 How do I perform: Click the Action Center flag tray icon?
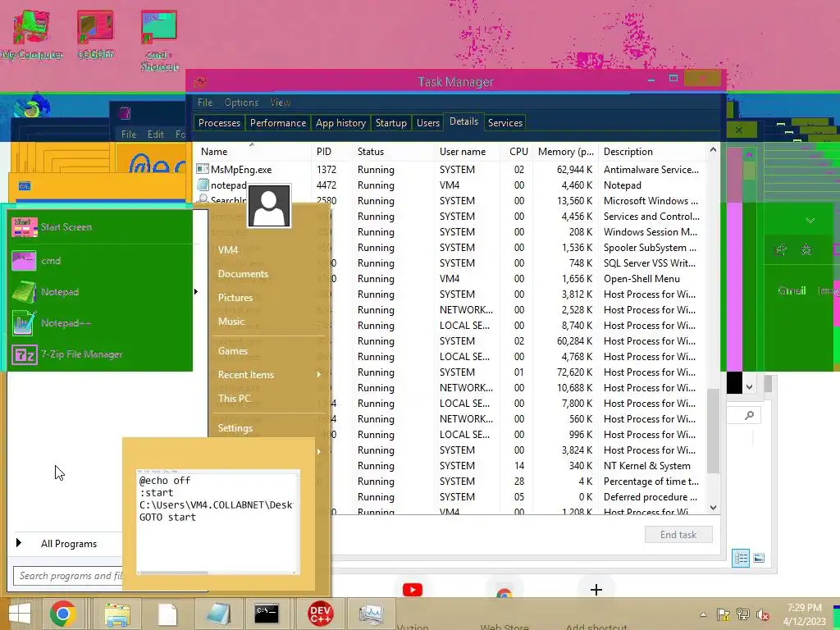pyautogui.click(x=724, y=614)
